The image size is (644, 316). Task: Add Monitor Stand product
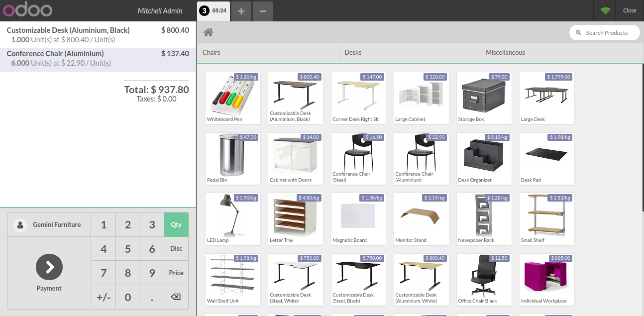point(421,219)
